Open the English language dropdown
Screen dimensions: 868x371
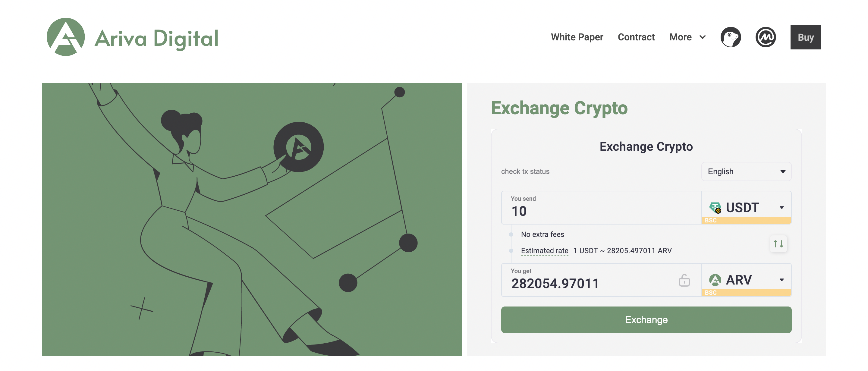[x=746, y=171]
